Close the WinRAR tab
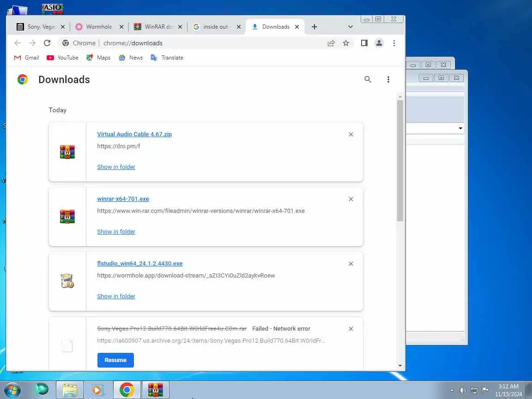 [x=180, y=27]
